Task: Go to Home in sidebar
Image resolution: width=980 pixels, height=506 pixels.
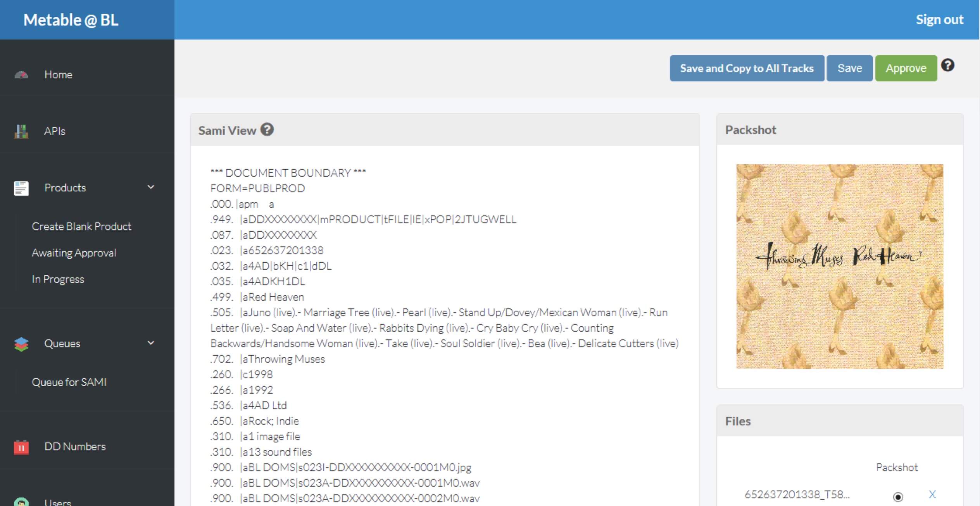Action: [58, 74]
